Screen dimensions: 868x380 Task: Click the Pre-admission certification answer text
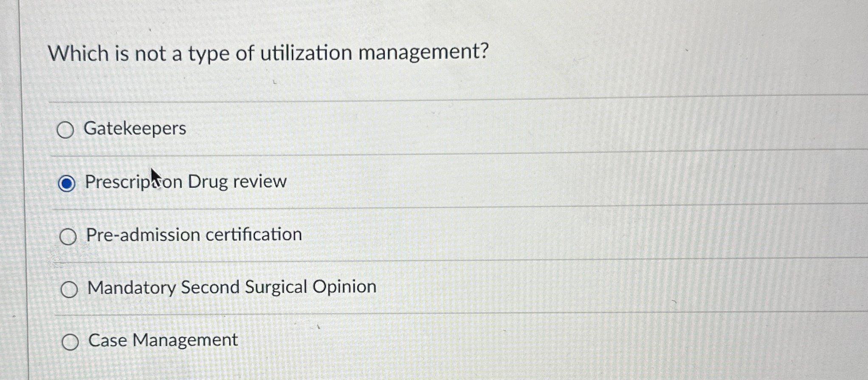193,235
